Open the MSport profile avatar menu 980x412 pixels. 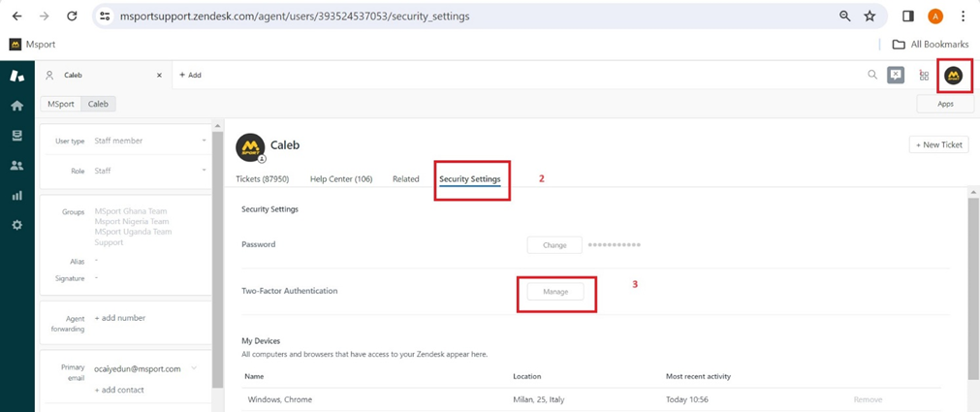click(953, 75)
